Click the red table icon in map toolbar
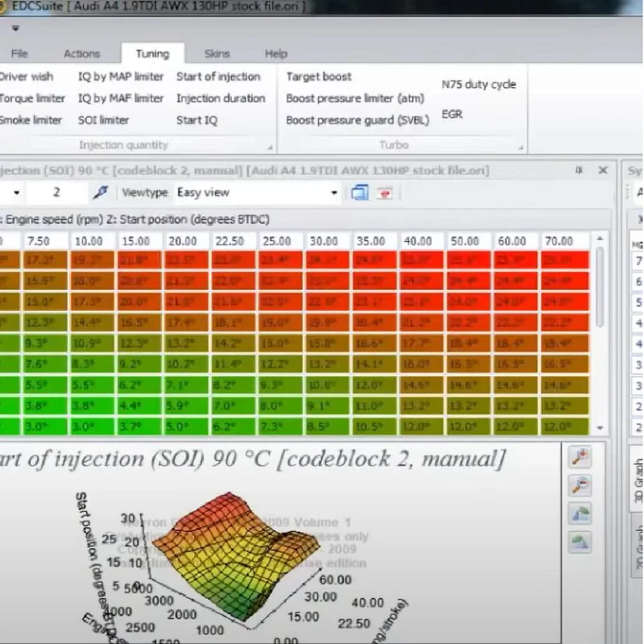Viewport: 644px width, 644px height. point(384,193)
